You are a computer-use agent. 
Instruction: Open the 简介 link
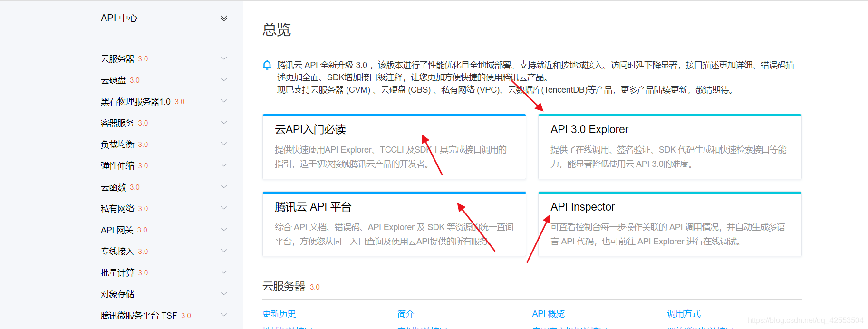pos(405,314)
